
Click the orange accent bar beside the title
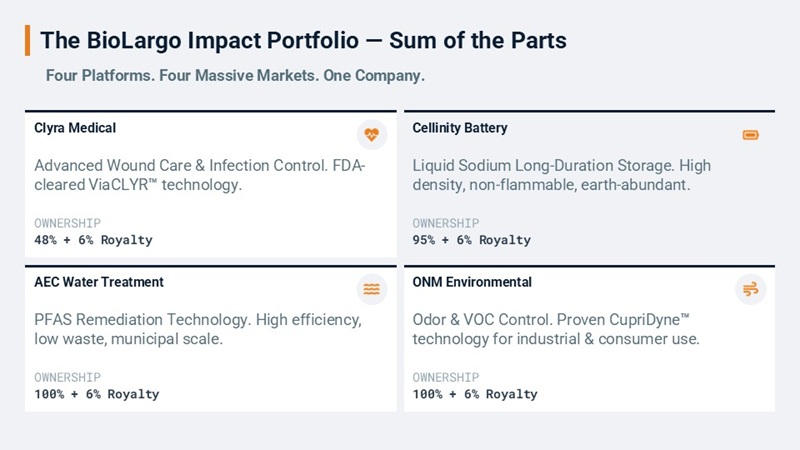click(27, 40)
